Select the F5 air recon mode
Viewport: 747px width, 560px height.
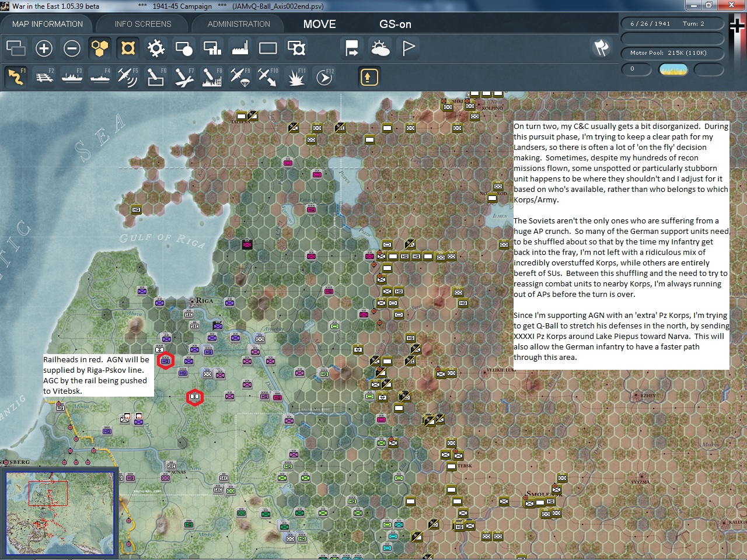[x=128, y=77]
